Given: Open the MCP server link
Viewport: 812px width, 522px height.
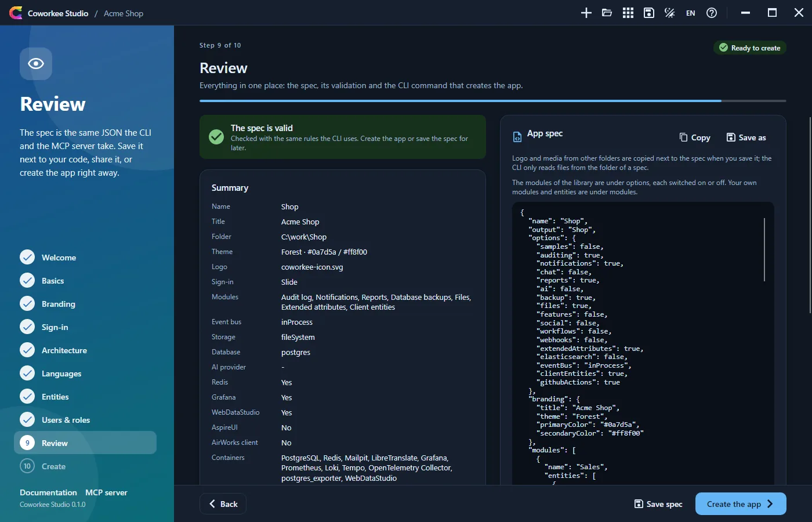Looking at the screenshot, I should coord(106,492).
